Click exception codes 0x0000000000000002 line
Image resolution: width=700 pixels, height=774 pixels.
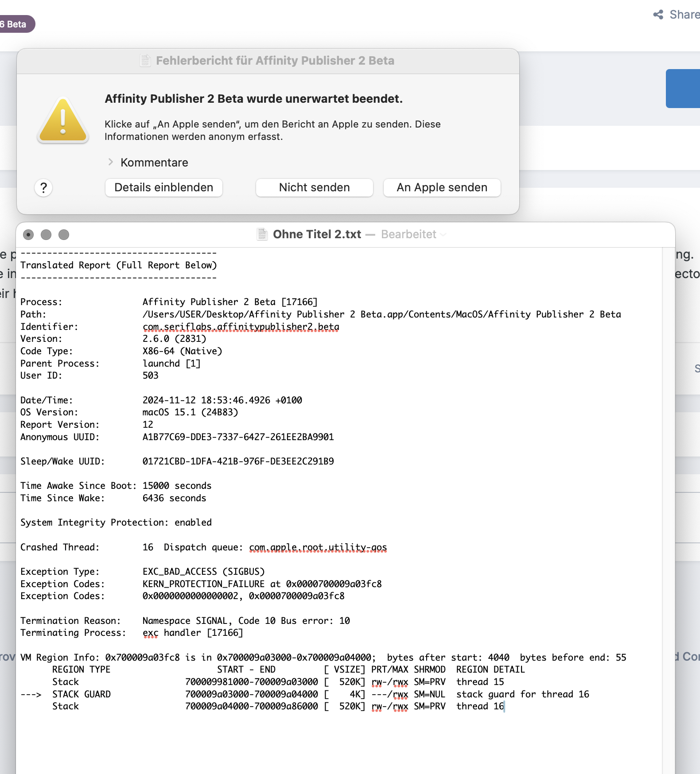click(x=243, y=596)
